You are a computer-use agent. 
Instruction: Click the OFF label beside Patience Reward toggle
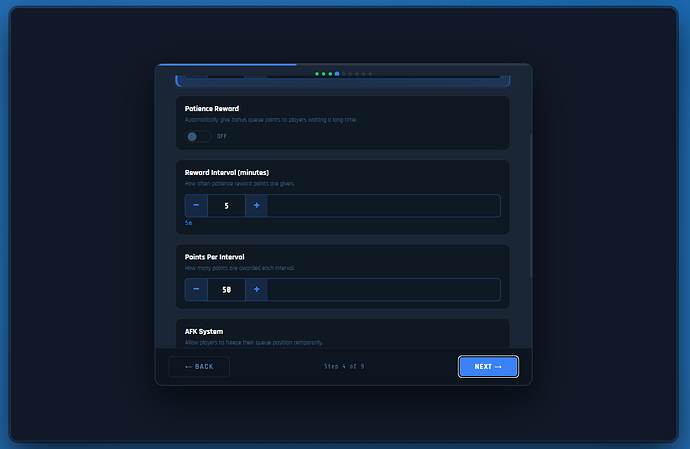point(222,136)
